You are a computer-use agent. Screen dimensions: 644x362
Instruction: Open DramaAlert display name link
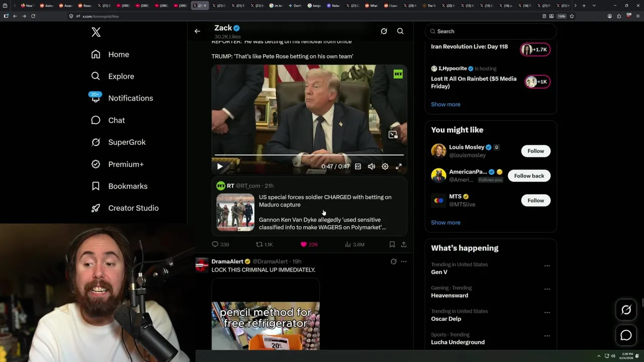click(227, 261)
